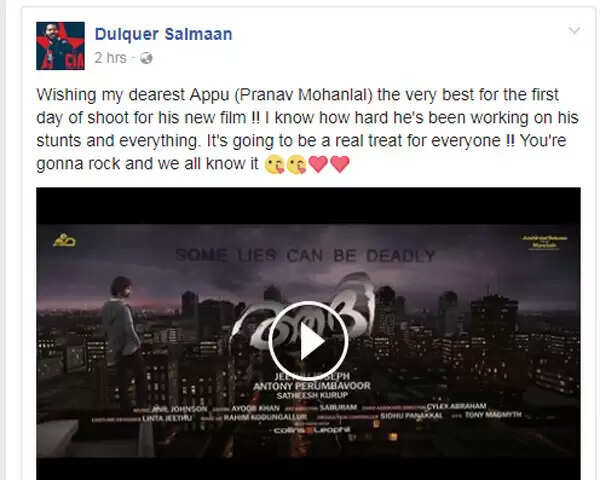Click the Cylex Abraham credit in video
The width and height of the screenshot is (600, 480).
(x=456, y=406)
